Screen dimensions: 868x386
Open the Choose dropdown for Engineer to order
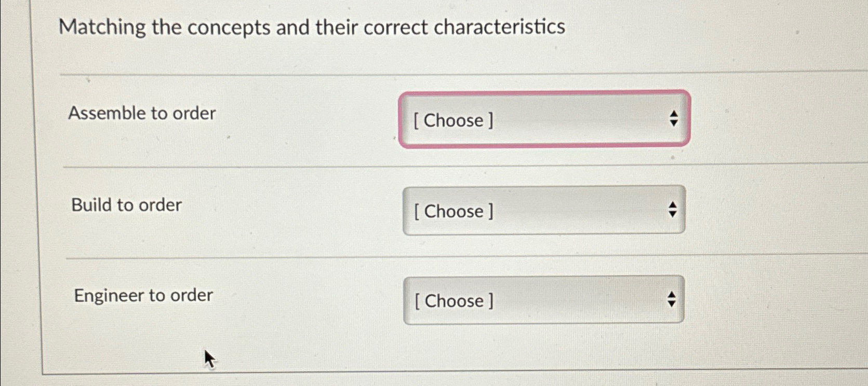(543, 300)
